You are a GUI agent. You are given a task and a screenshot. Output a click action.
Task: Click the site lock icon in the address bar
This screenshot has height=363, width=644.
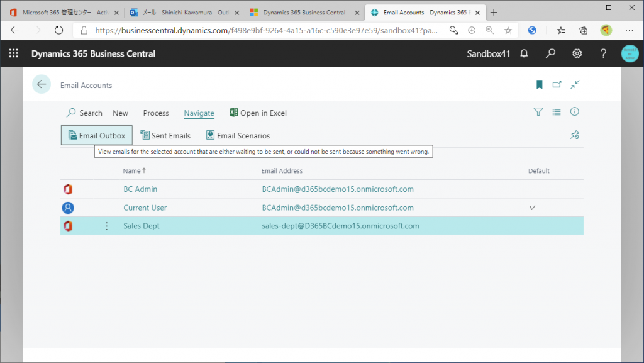84,30
